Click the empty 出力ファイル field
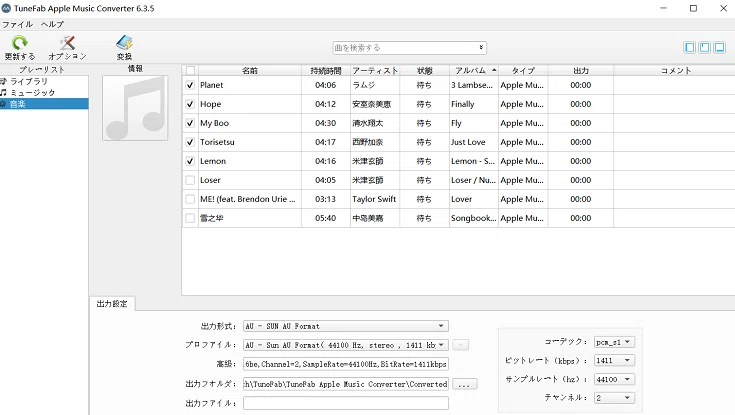Image resolution: width=735 pixels, height=415 pixels. 346,403
